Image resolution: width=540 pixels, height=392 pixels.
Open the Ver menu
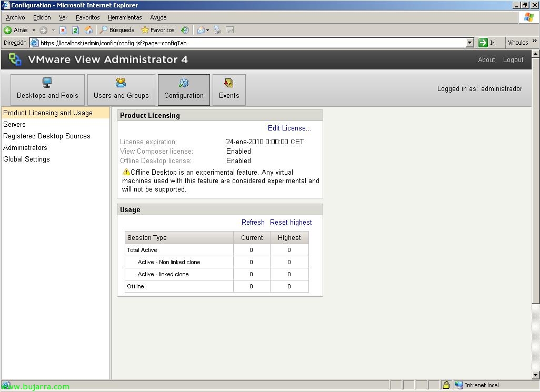[x=63, y=17]
